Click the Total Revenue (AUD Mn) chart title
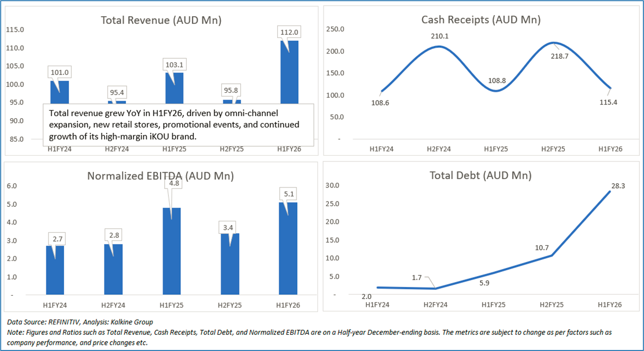The height and width of the screenshot is (351, 644). click(x=161, y=20)
